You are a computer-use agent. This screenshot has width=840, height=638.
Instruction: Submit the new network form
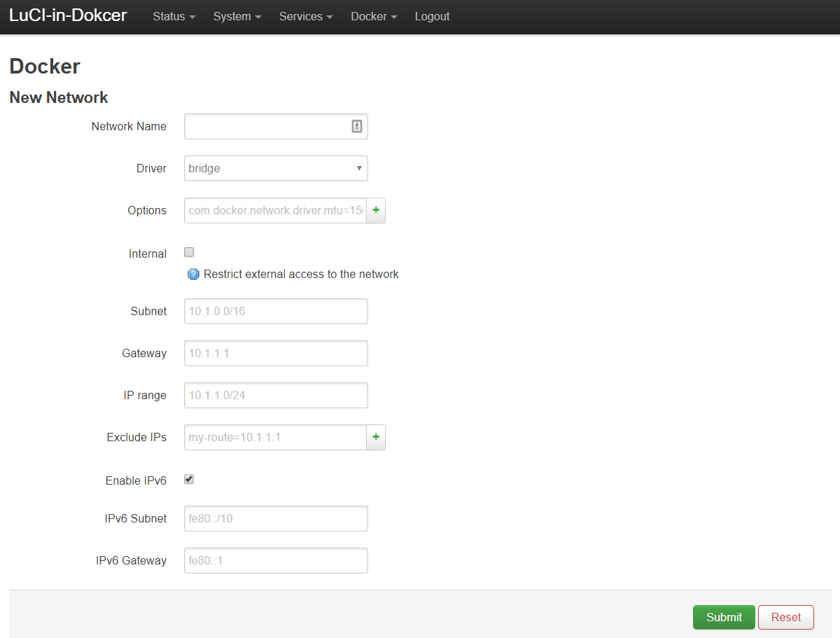[x=724, y=617]
